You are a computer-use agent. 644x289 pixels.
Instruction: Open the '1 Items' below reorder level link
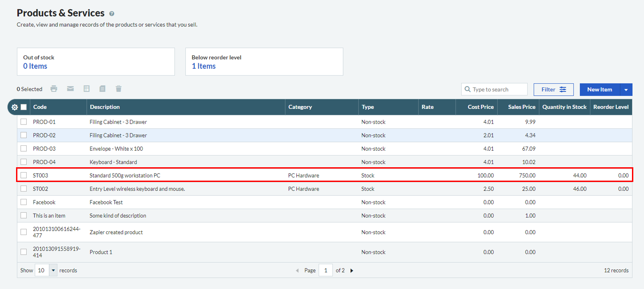(x=204, y=66)
